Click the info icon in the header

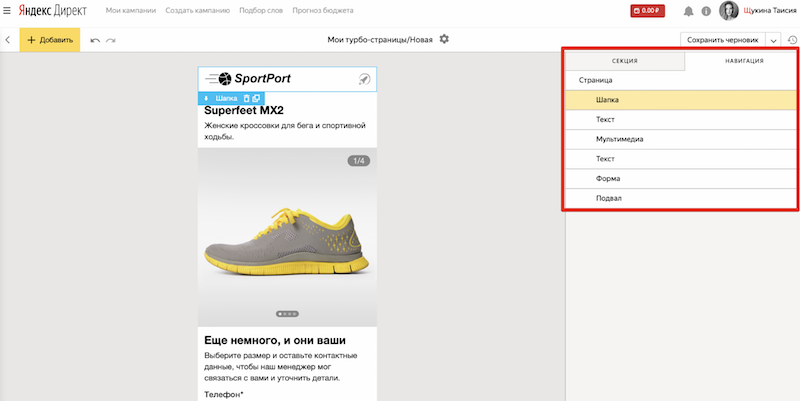pos(706,12)
